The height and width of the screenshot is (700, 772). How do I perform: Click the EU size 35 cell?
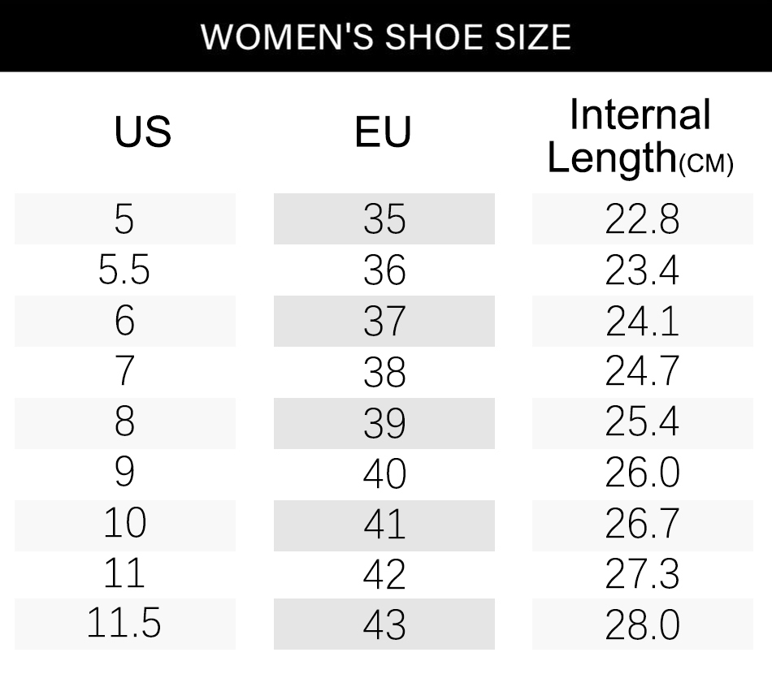point(384,219)
